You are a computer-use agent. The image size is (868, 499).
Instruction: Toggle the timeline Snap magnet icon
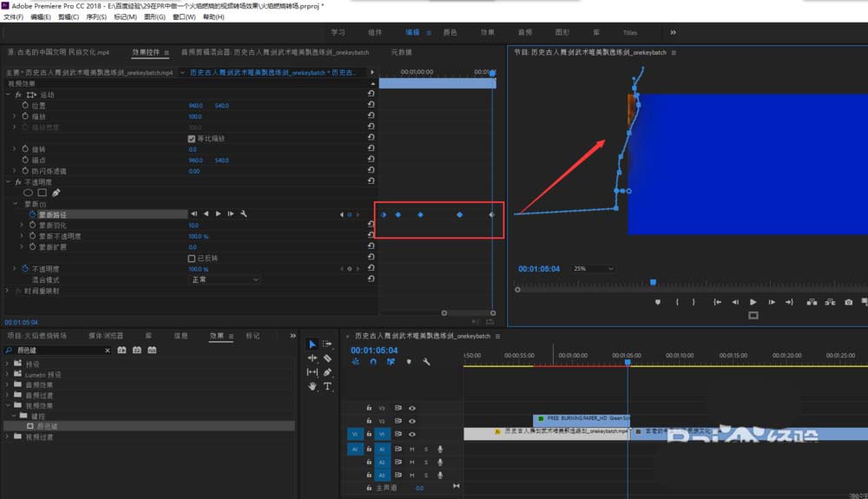pyautogui.click(x=373, y=362)
